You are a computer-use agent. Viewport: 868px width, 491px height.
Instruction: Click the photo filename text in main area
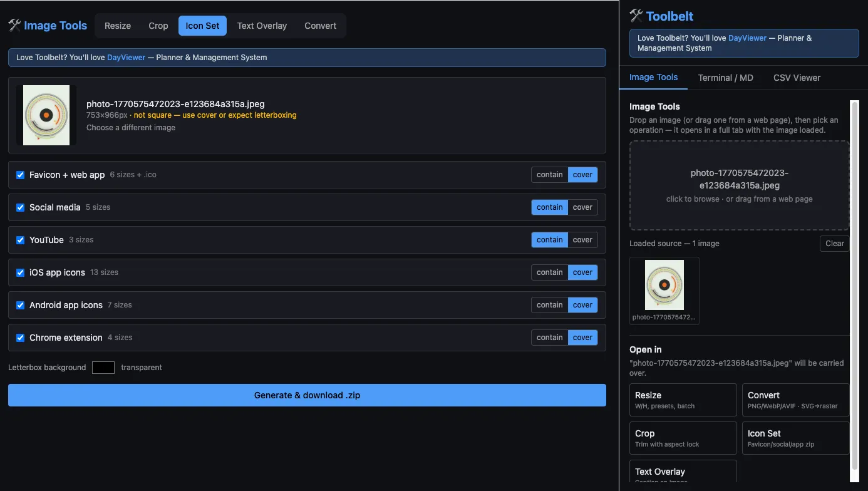175,104
